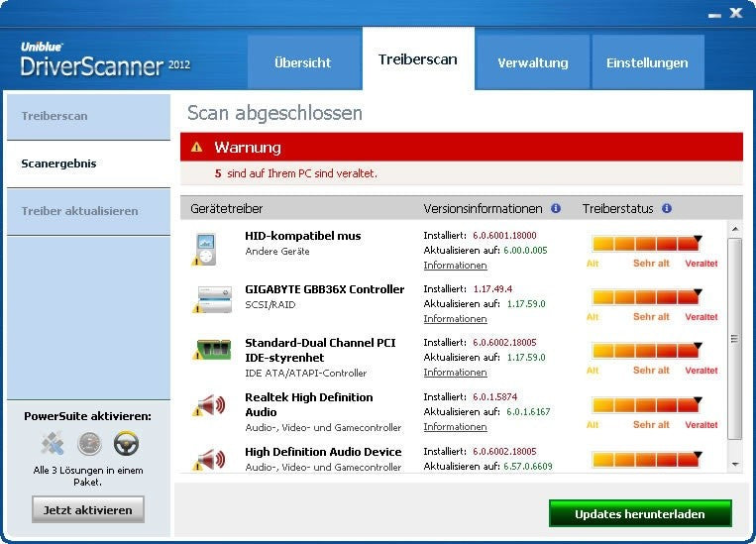Screen dimensions: 756x544
Task: Click the Standard-Dual Channel PCI IDE-styrenhet name
Action: pyautogui.click(x=320, y=350)
